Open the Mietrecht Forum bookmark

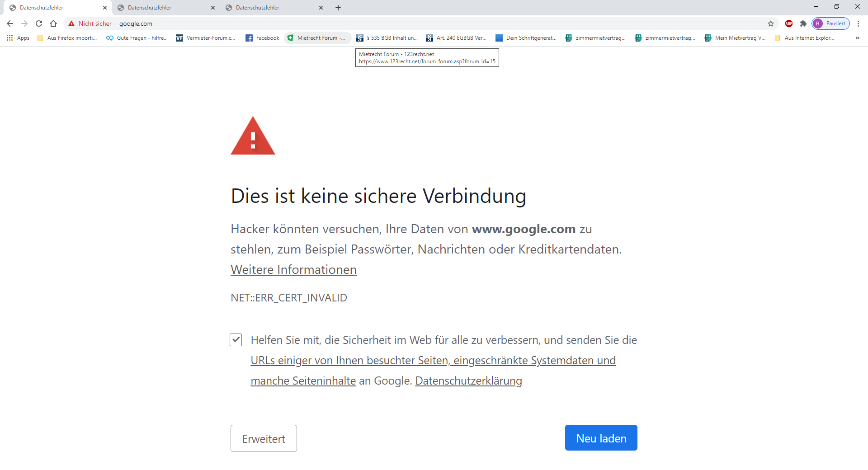point(317,38)
